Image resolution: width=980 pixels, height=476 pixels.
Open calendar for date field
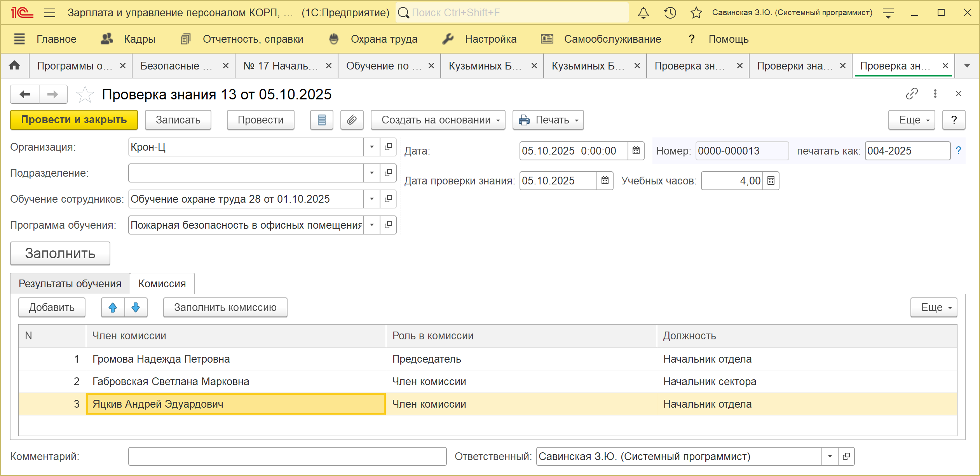[636, 151]
